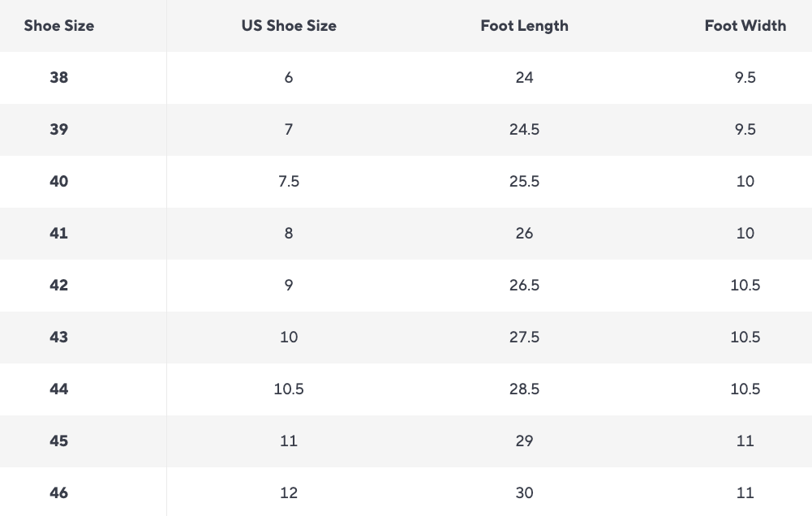The width and height of the screenshot is (812, 516).
Task: Click US shoe size 10.5 cell
Action: pos(289,389)
